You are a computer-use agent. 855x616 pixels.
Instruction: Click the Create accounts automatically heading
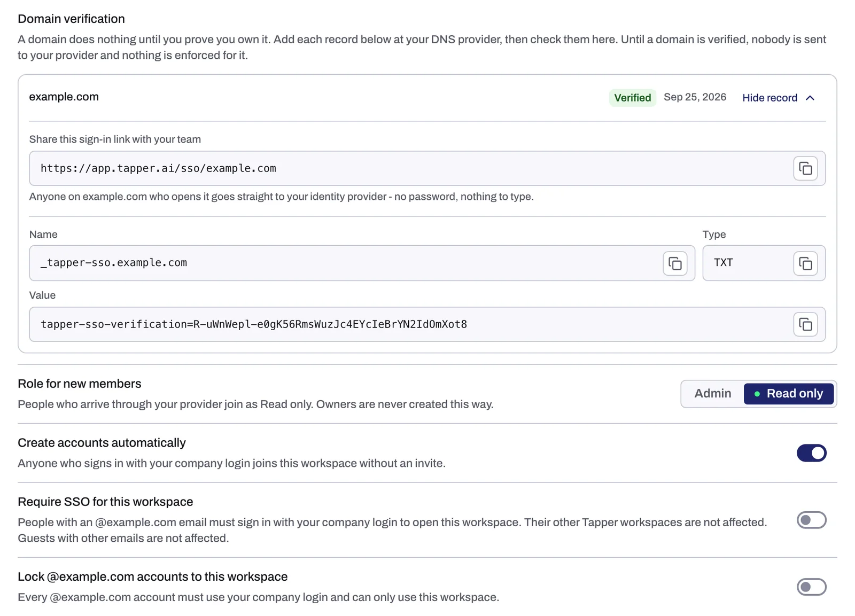point(102,443)
